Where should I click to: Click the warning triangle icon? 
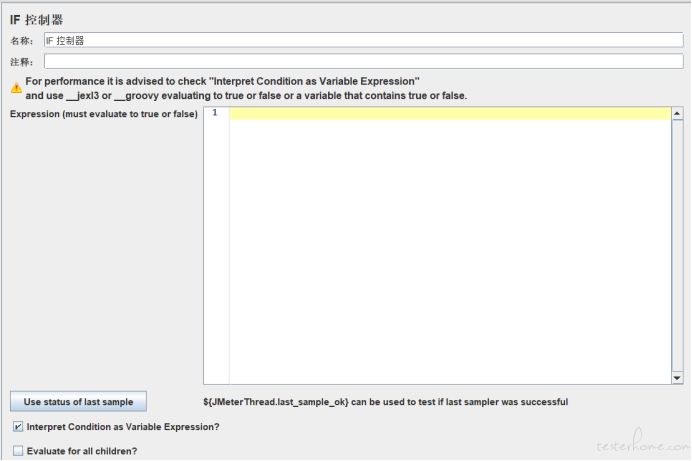point(16,88)
